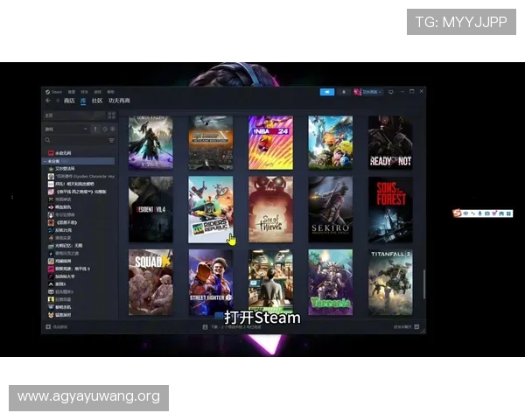Open the 社区 community tab
This screenshot has width=525, height=420.
pyautogui.click(x=97, y=101)
